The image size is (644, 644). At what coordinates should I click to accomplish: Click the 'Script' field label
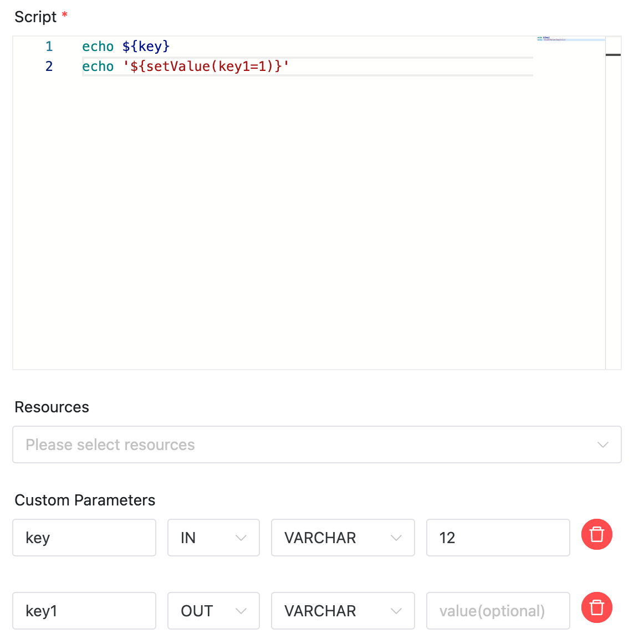point(35,17)
